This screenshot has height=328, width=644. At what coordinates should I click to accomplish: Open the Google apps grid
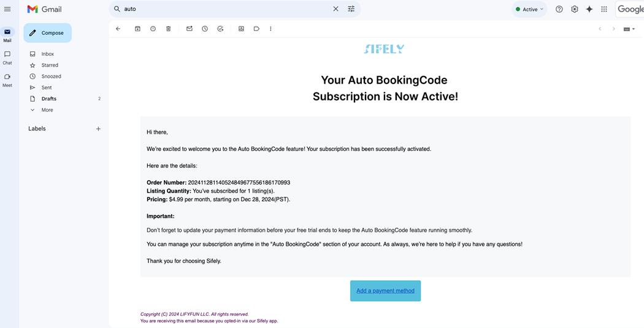[604, 9]
